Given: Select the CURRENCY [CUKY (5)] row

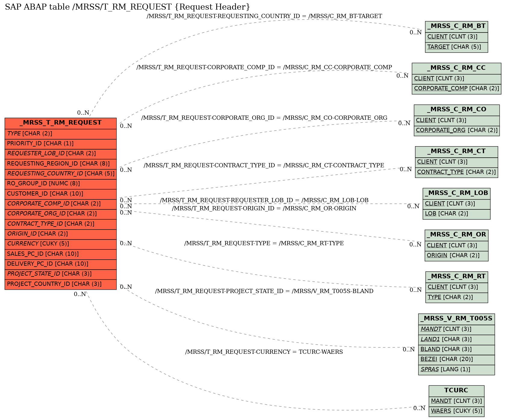Looking at the screenshot, I should [x=61, y=244].
